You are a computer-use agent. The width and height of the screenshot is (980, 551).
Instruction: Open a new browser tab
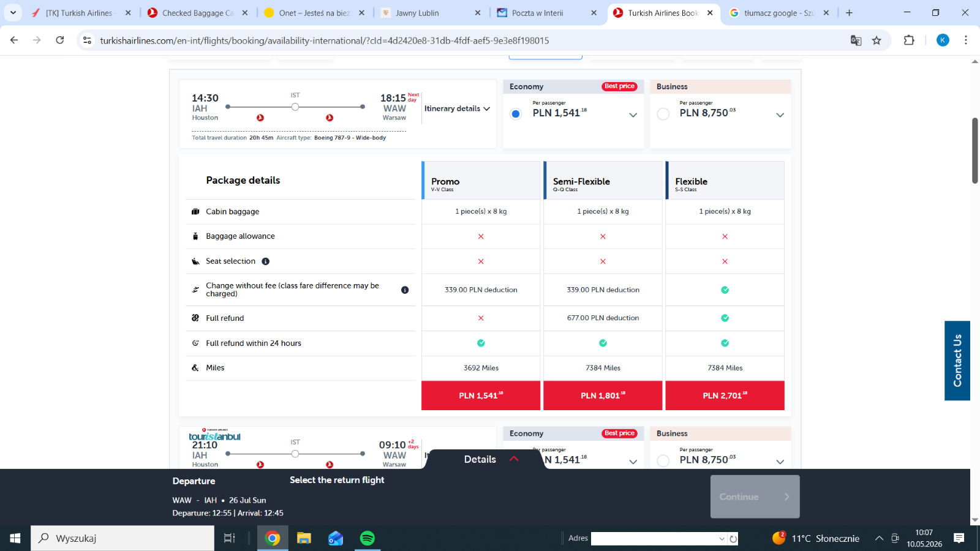click(849, 12)
